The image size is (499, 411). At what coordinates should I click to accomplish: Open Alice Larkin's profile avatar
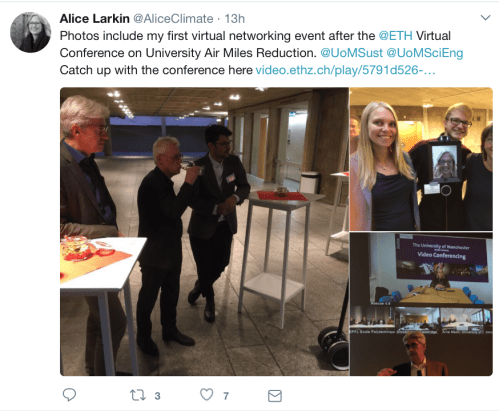tap(31, 32)
